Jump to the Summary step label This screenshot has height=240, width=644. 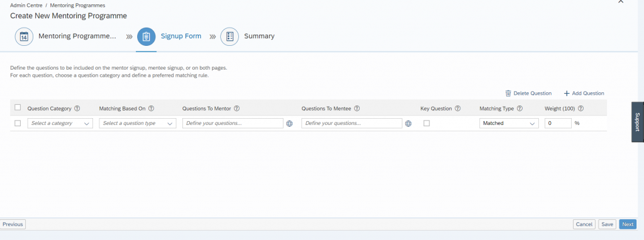click(259, 36)
